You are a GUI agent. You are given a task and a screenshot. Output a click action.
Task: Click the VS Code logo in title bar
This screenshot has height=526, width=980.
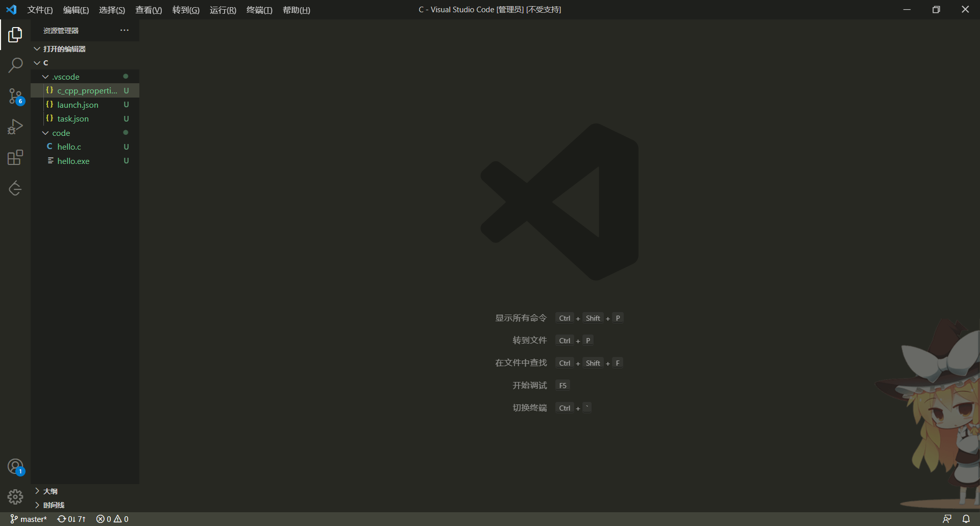(11, 10)
